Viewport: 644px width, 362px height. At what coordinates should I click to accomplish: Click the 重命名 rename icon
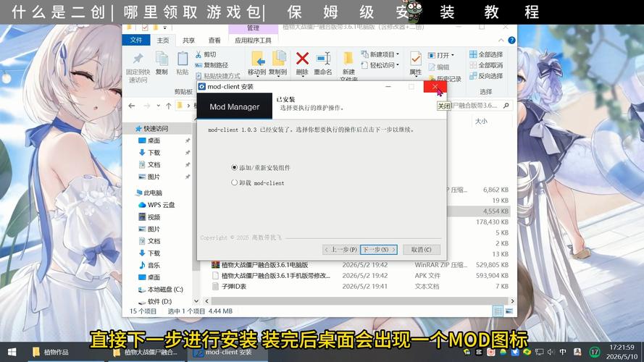pos(323,58)
